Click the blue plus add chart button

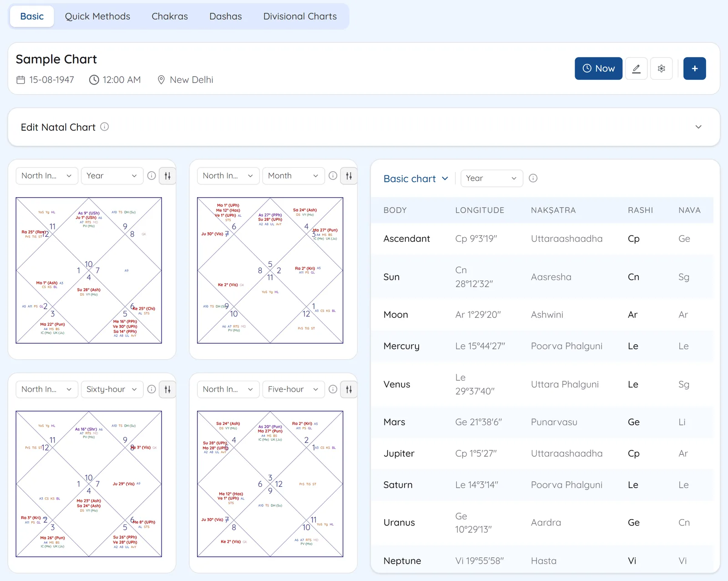point(695,69)
